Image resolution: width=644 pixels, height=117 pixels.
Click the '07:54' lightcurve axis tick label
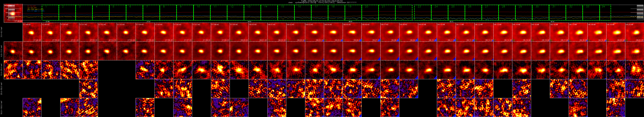pyautogui.click(x=148, y=22)
